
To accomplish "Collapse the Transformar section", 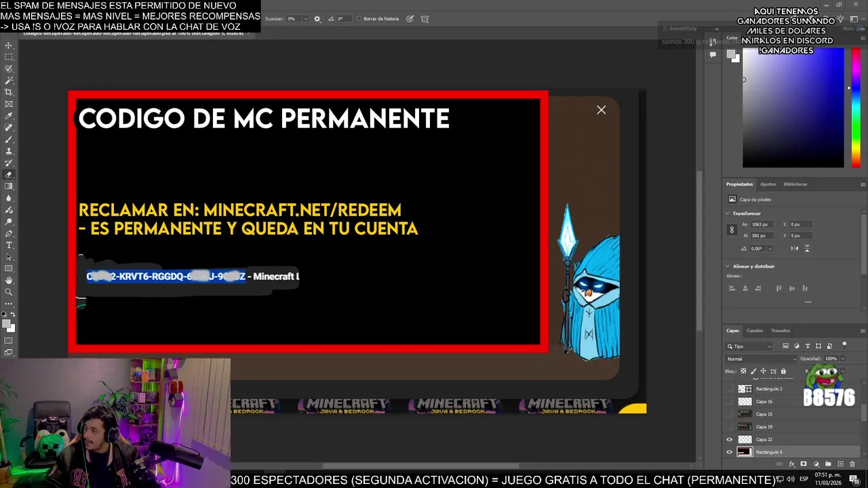I will [728, 213].
